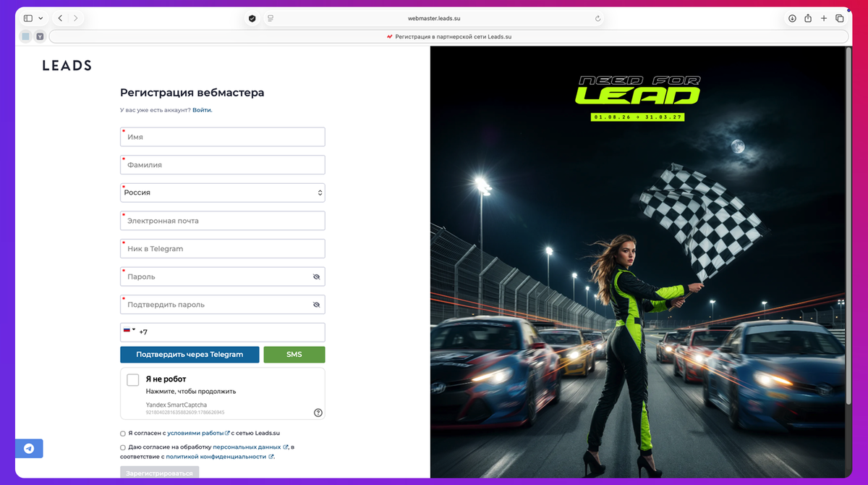This screenshot has width=868, height=485.
Task: Select the first pinned tab
Action: [26, 36]
